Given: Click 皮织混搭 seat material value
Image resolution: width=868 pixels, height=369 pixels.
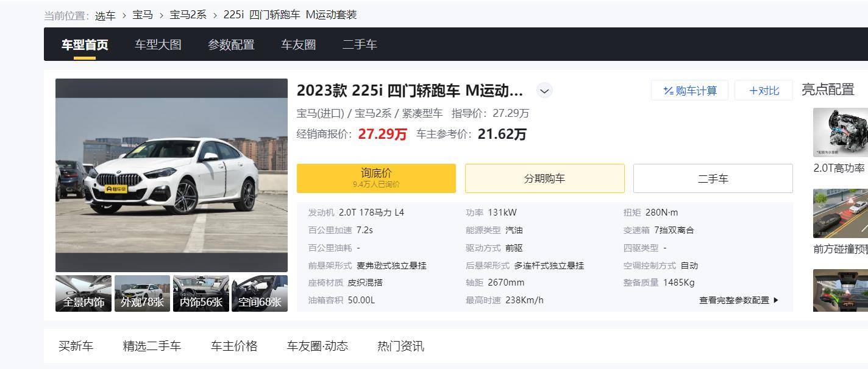Looking at the screenshot, I should (x=365, y=283).
